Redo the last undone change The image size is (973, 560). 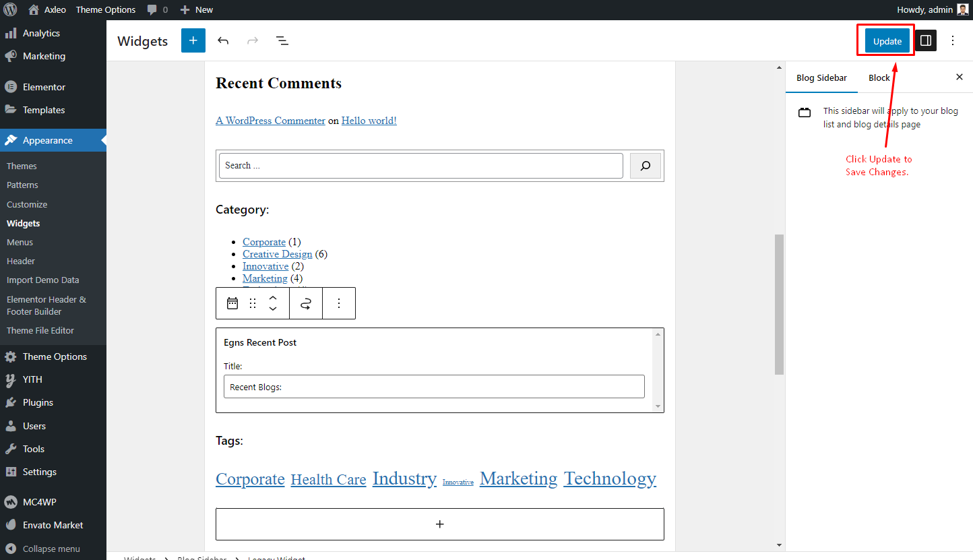(253, 40)
